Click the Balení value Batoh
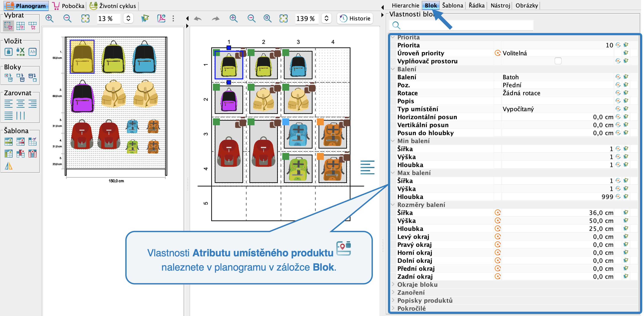644x316 pixels. tap(510, 77)
